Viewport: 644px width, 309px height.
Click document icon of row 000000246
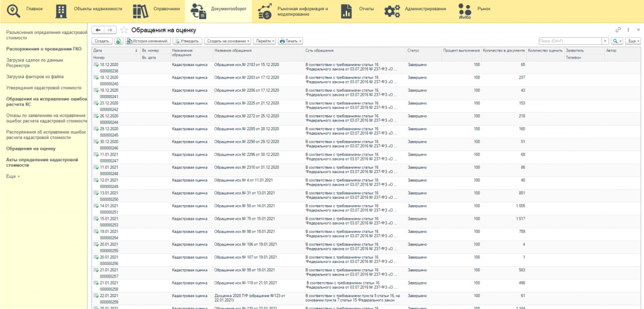[96, 142]
